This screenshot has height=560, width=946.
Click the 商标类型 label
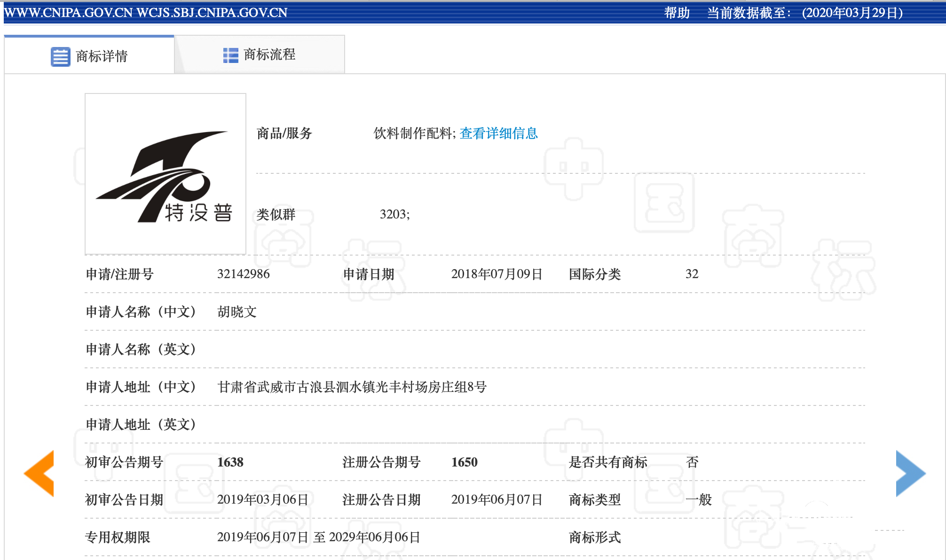pos(595,499)
